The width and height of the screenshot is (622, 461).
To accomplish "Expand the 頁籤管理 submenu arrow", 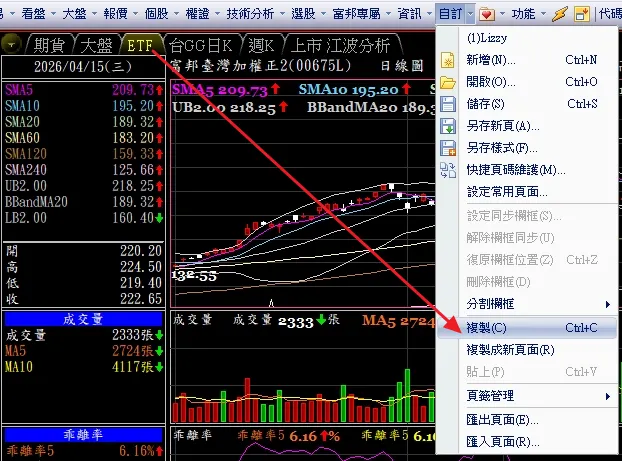I will pos(608,396).
